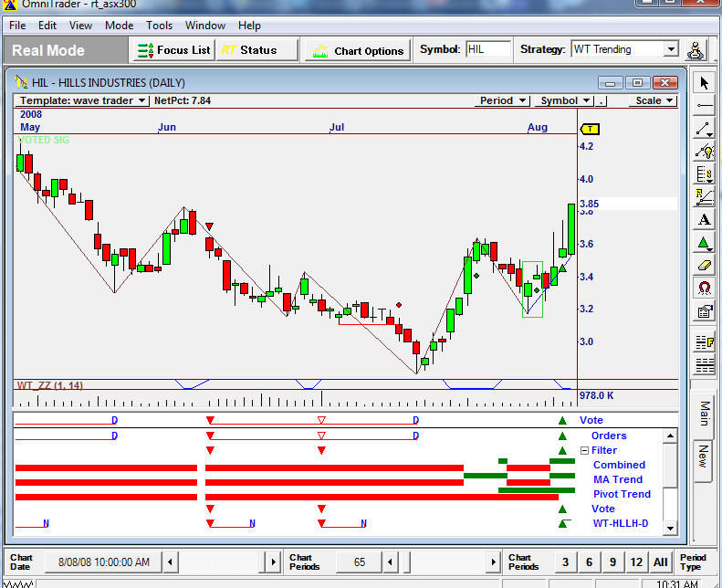The image size is (722, 588).
Task: Click the OmniTrader chart window icon
Action: [x=21, y=82]
